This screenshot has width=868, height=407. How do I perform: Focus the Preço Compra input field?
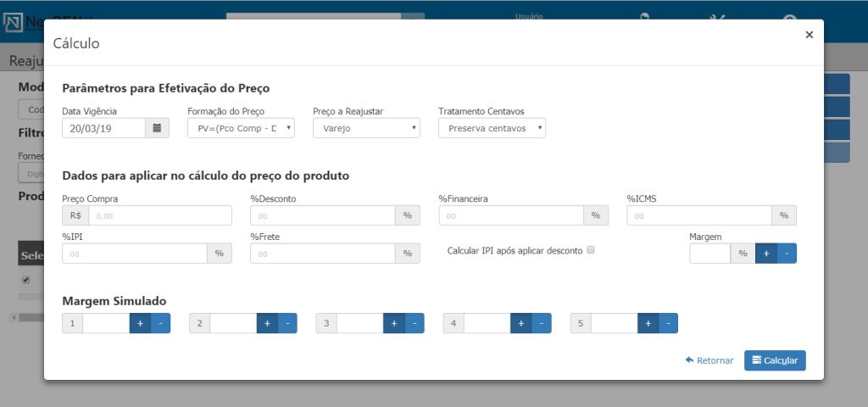pyautogui.click(x=159, y=215)
